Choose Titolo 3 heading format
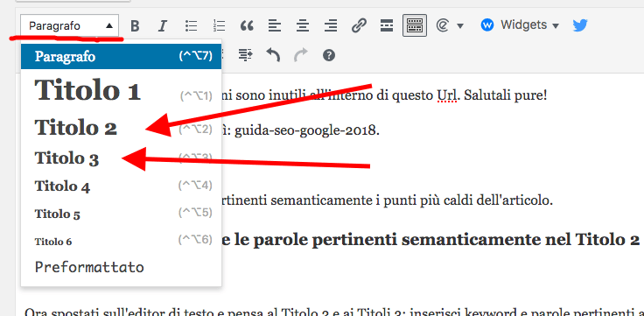The image size is (644, 316). coord(121,158)
